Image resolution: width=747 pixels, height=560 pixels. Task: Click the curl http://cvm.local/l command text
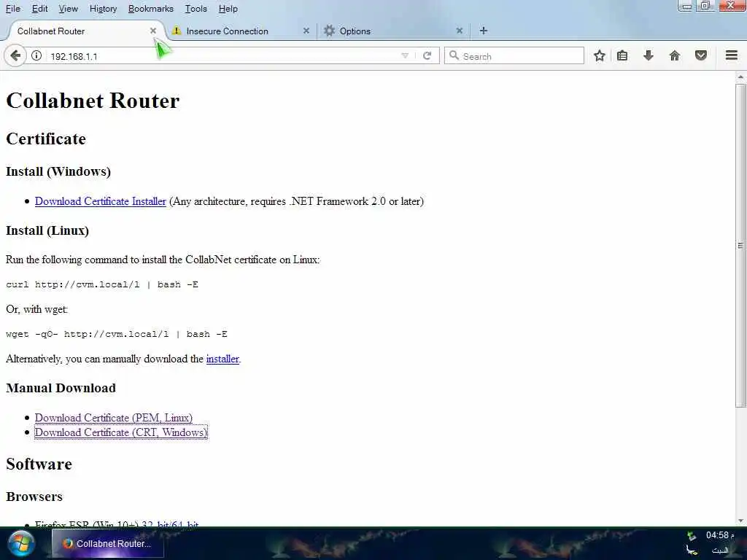point(102,284)
